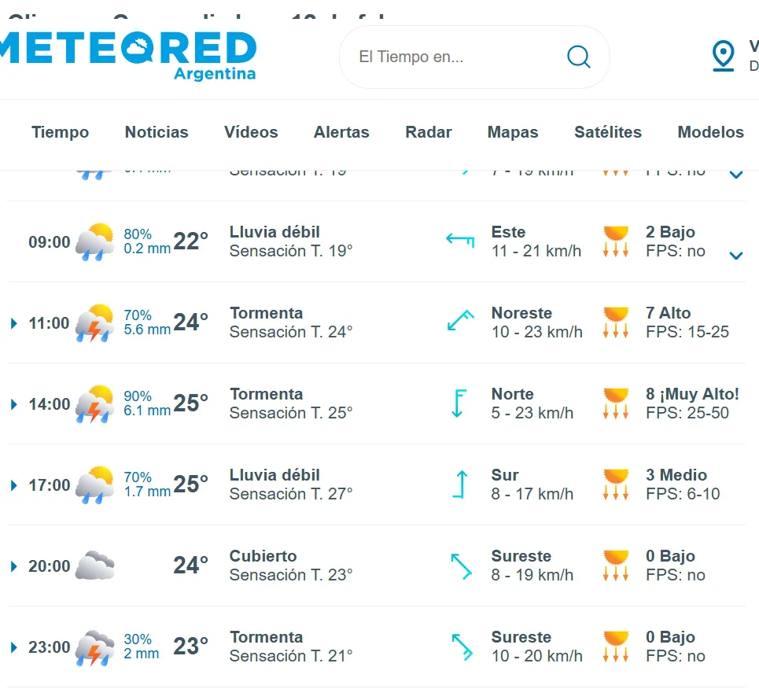Select the storm weather icon for 14:00

click(94, 403)
